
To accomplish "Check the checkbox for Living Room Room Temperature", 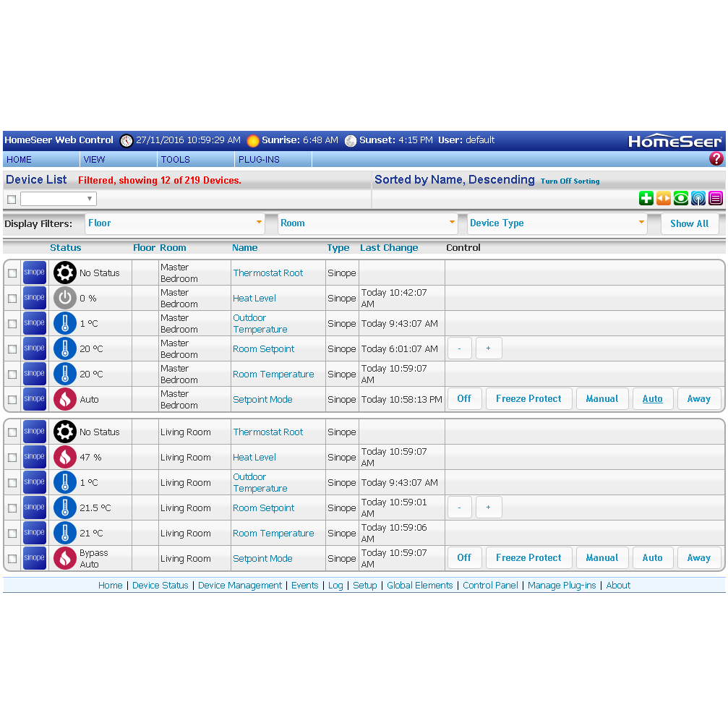I will click(x=11, y=533).
